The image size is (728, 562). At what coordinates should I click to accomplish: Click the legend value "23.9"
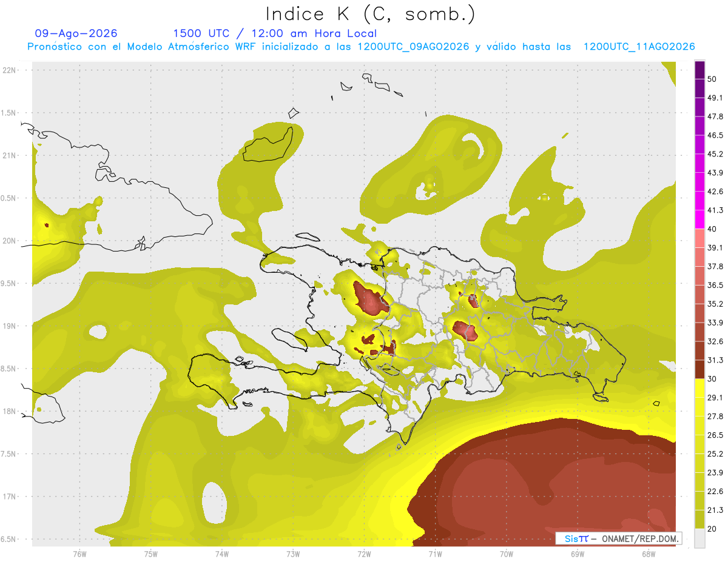point(715,472)
